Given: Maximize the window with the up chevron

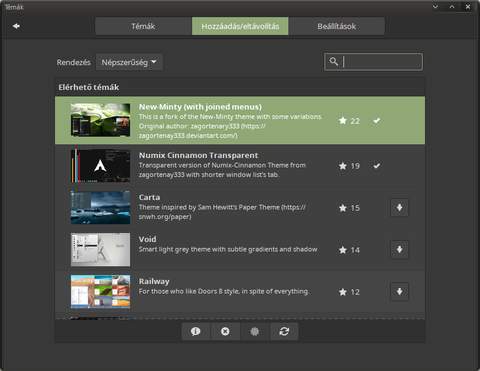Looking at the screenshot, I should point(452,7).
